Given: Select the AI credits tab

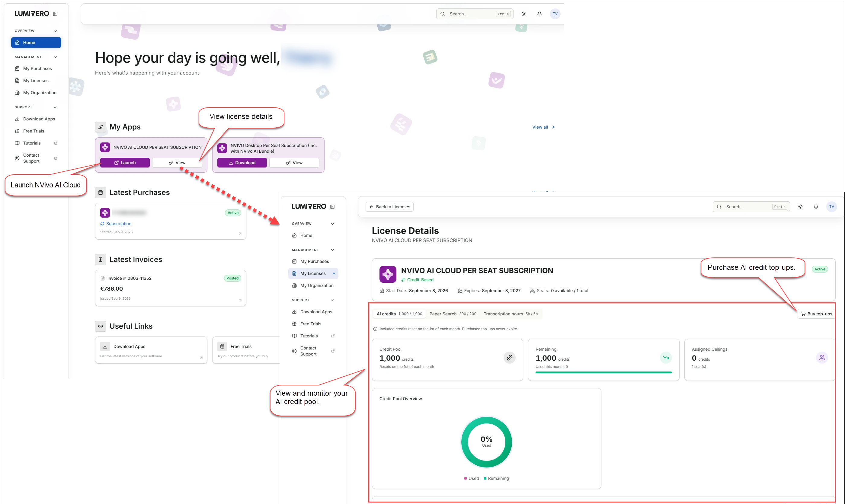Looking at the screenshot, I should (x=399, y=314).
